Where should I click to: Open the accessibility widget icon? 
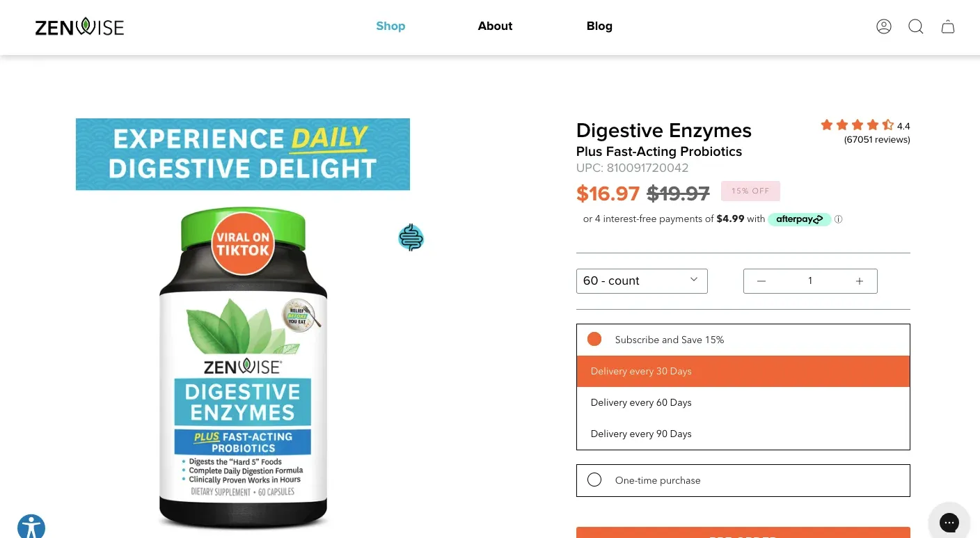pos(31,526)
